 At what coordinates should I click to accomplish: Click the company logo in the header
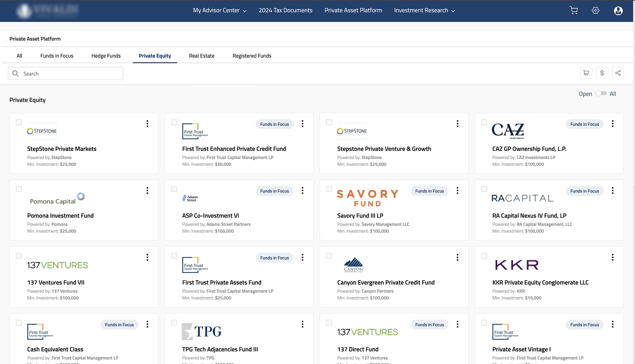pos(47,11)
